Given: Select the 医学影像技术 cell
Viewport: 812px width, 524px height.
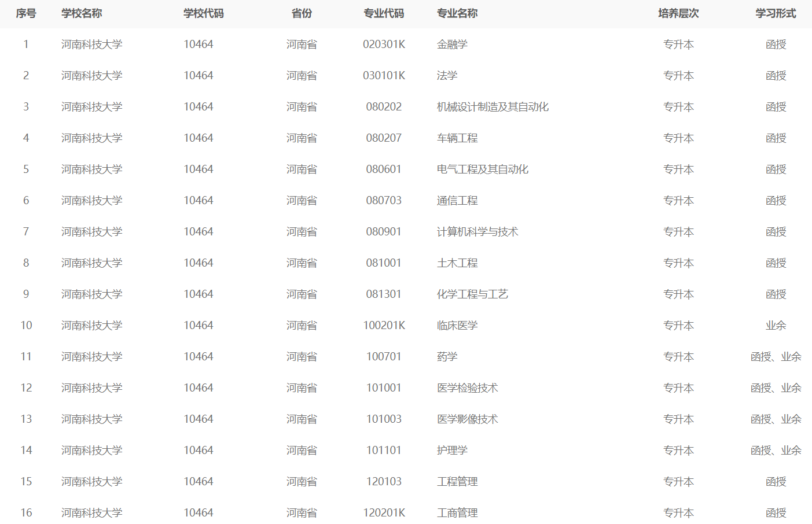Looking at the screenshot, I should click(467, 419).
